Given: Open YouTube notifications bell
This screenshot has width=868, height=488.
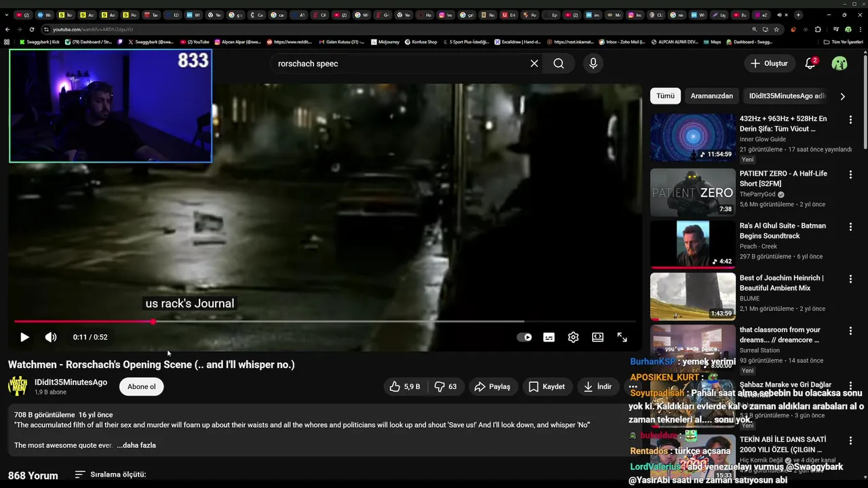Looking at the screenshot, I should (x=810, y=63).
